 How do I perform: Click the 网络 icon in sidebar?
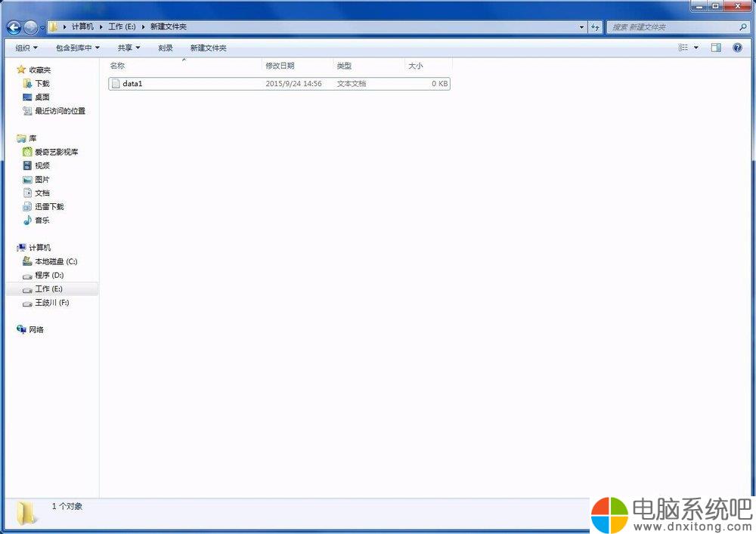point(21,330)
